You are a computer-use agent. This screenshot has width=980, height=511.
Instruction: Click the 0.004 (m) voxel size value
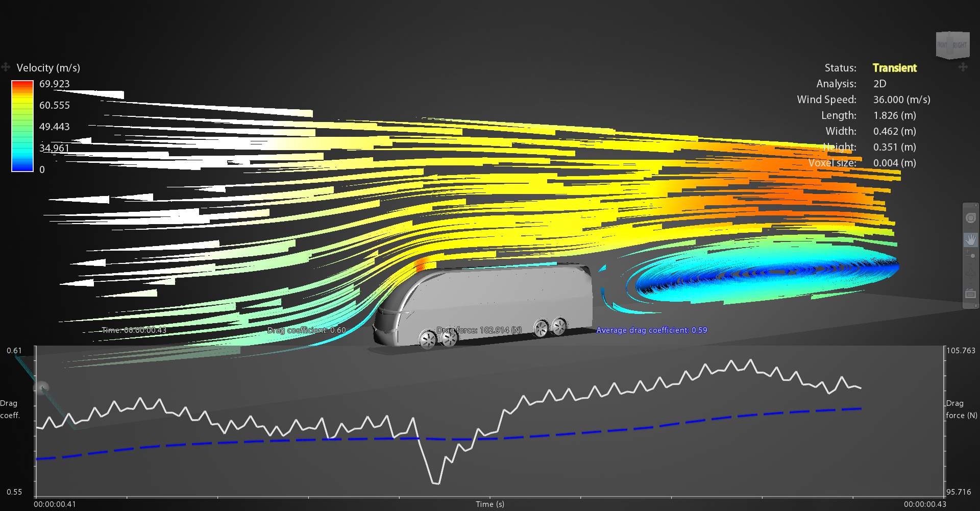(x=894, y=163)
